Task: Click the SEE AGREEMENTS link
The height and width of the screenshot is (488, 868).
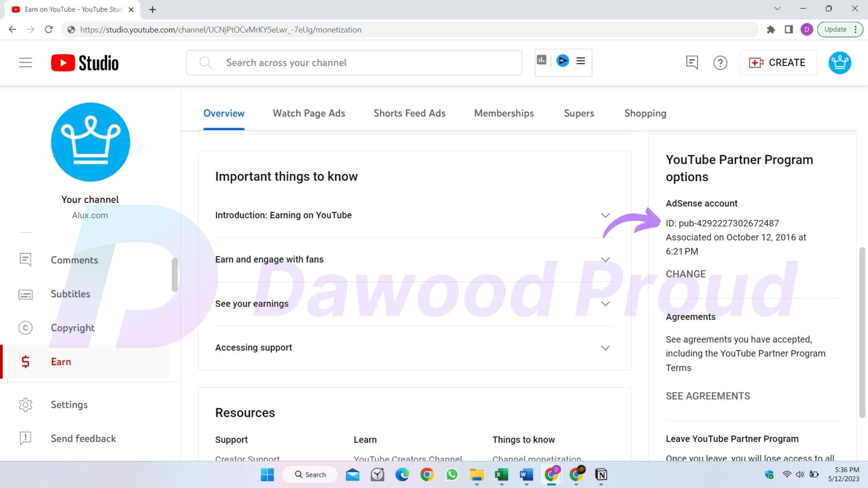Action: [707, 396]
